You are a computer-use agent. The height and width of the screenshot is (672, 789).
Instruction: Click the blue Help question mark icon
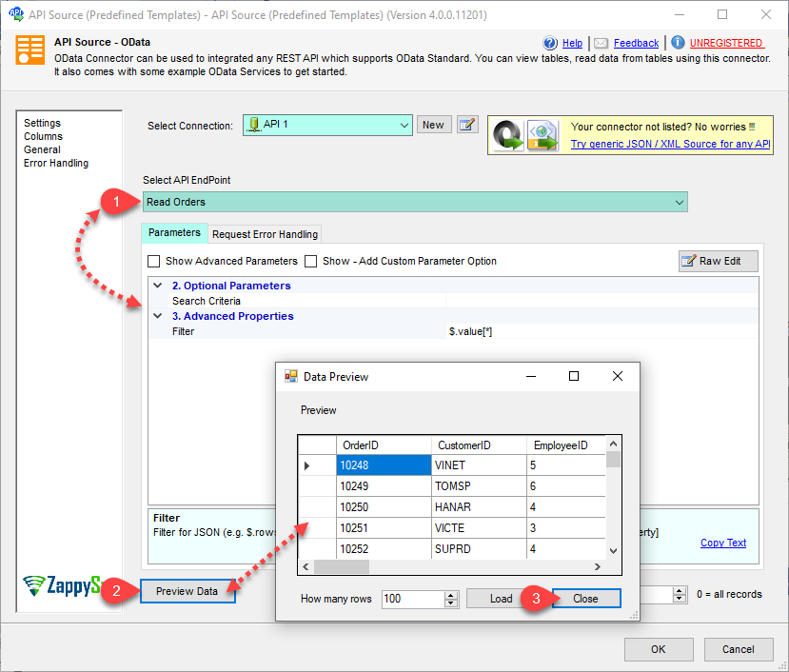click(x=550, y=43)
